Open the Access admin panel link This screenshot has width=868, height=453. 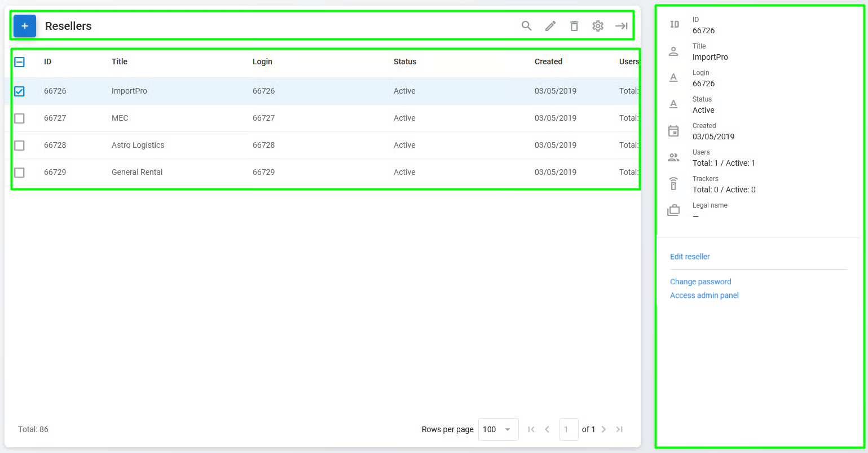[704, 295]
